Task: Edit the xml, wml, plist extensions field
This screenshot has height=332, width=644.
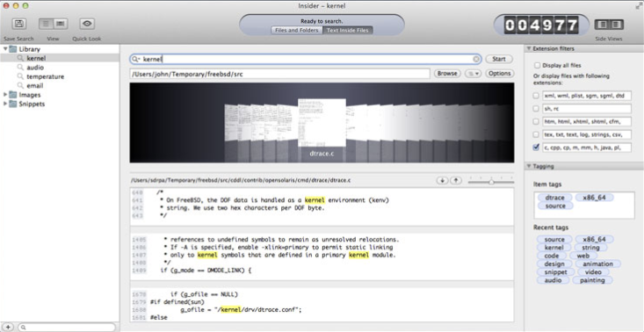Action: coord(587,96)
